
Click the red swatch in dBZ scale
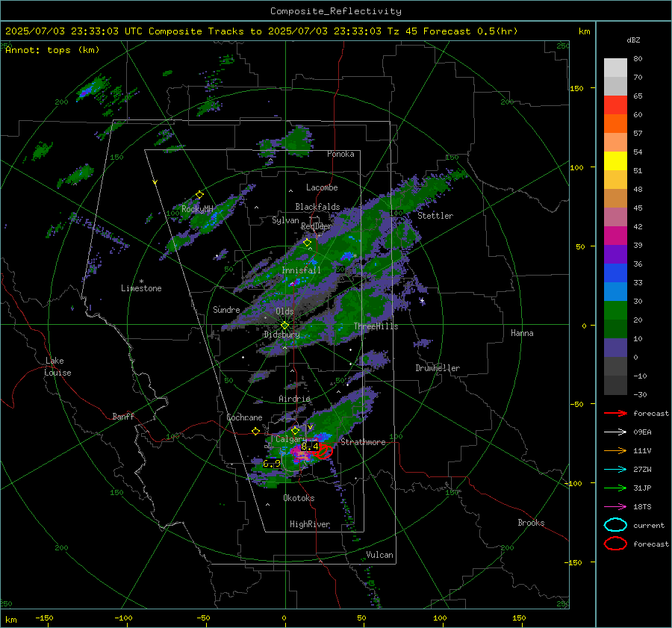pyautogui.click(x=615, y=105)
